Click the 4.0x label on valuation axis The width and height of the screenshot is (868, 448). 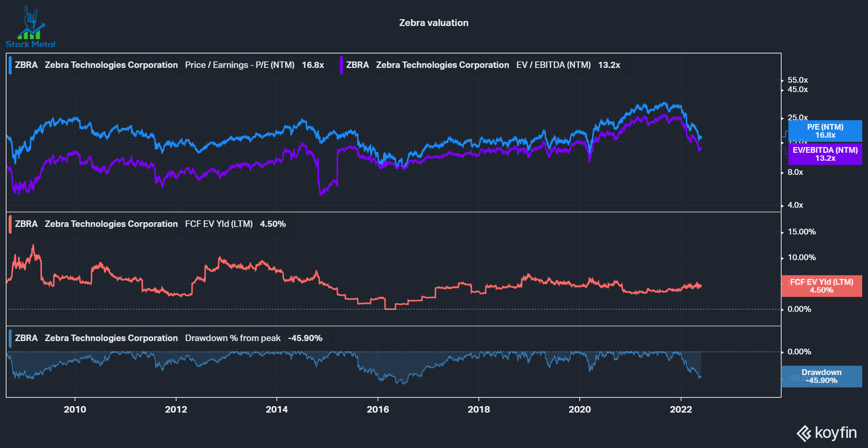(795, 205)
